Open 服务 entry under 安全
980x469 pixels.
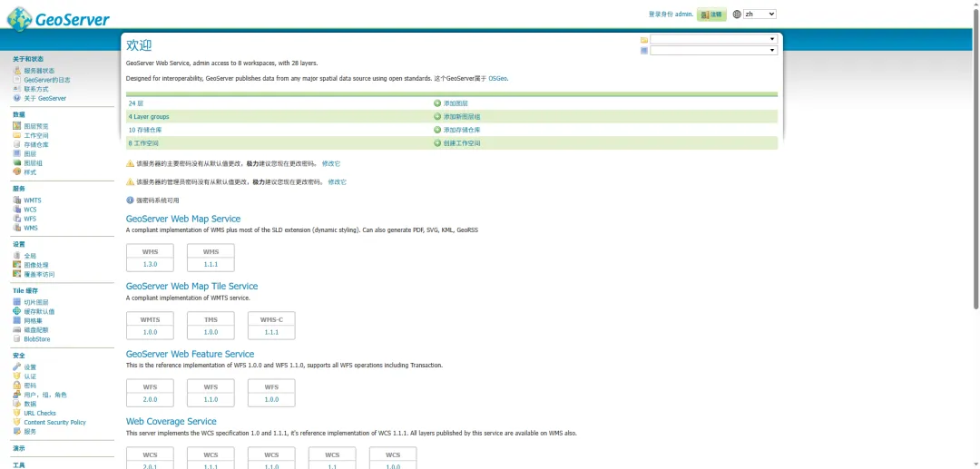[30, 432]
